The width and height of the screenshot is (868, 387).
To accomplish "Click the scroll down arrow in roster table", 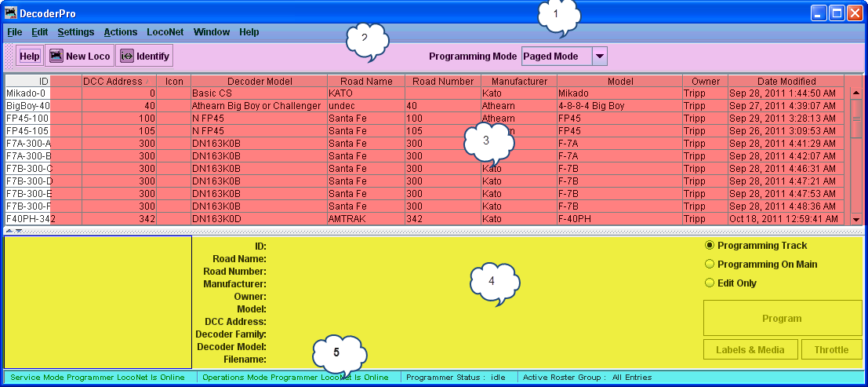I will pos(856,219).
